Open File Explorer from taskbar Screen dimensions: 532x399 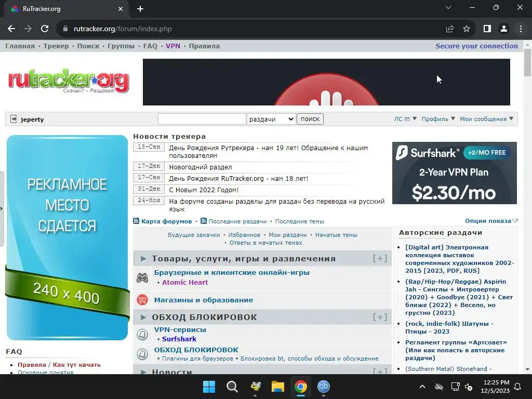pos(277,387)
